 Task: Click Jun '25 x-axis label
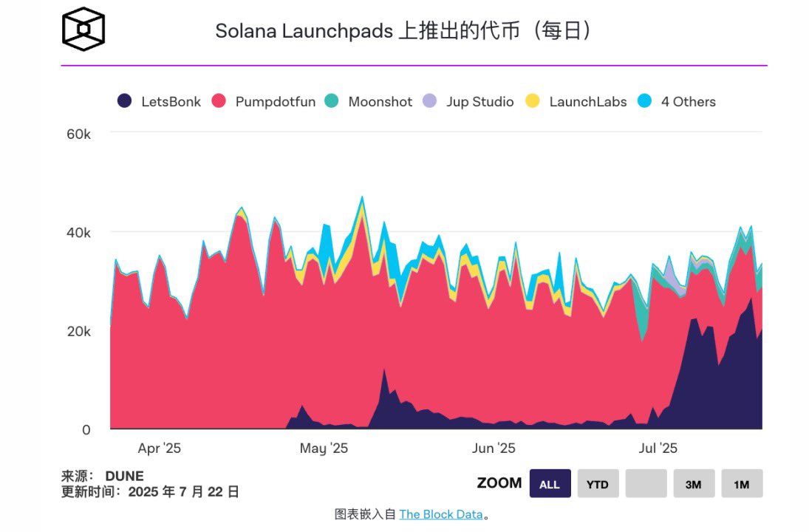(494, 448)
